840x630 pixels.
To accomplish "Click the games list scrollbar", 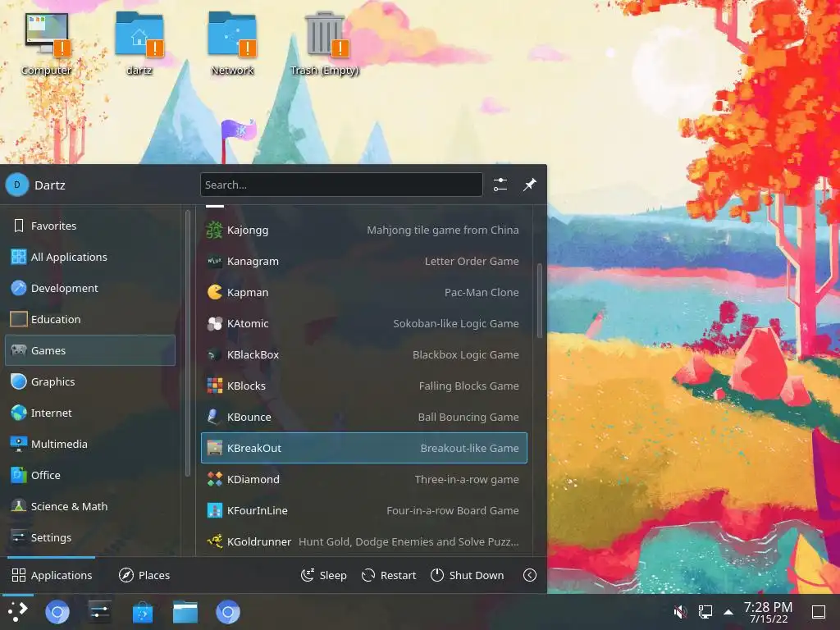I will tap(540, 300).
